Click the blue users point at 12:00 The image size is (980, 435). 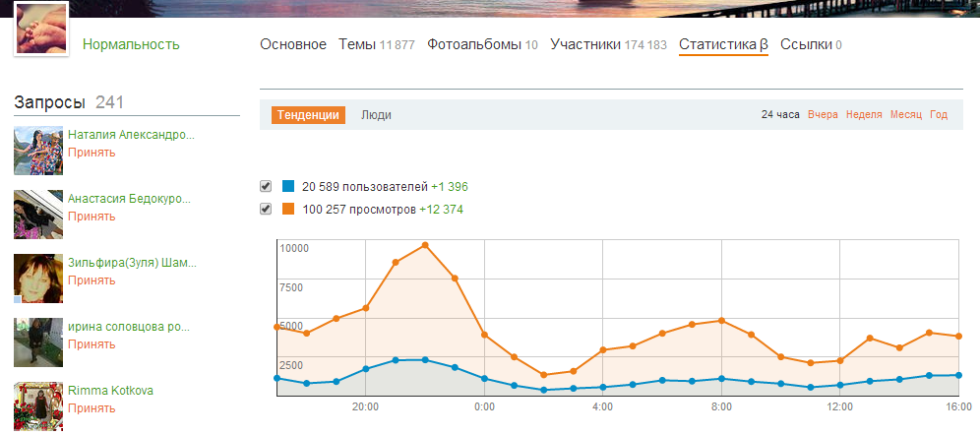(x=840, y=385)
